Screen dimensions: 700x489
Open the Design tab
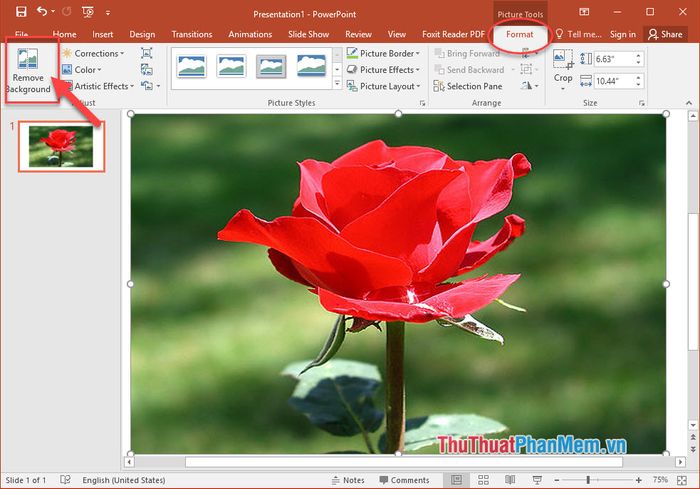click(142, 34)
